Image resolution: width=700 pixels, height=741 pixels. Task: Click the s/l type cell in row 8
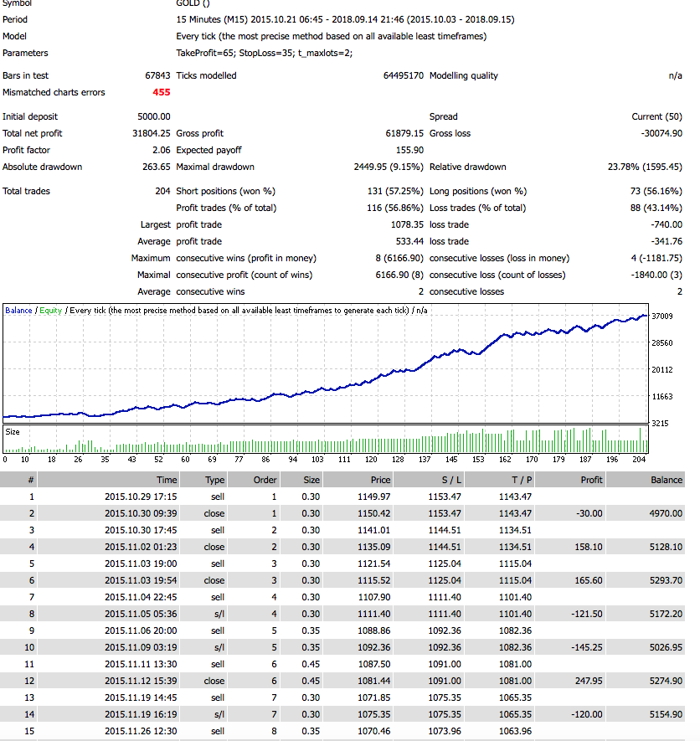(219, 614)
